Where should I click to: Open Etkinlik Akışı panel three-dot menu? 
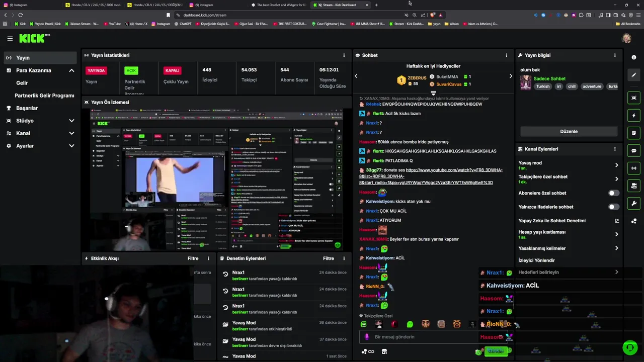tap(208, 258)
